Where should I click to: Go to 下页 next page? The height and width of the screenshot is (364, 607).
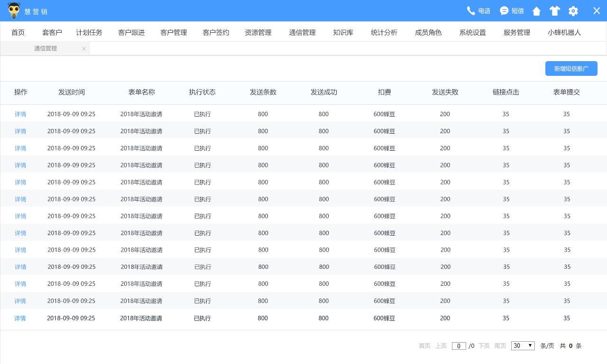484,346
